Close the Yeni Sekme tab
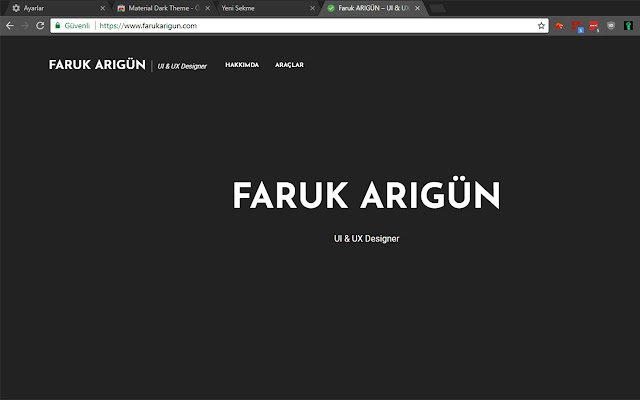This screenshot has height=400, width=640. 312,8
